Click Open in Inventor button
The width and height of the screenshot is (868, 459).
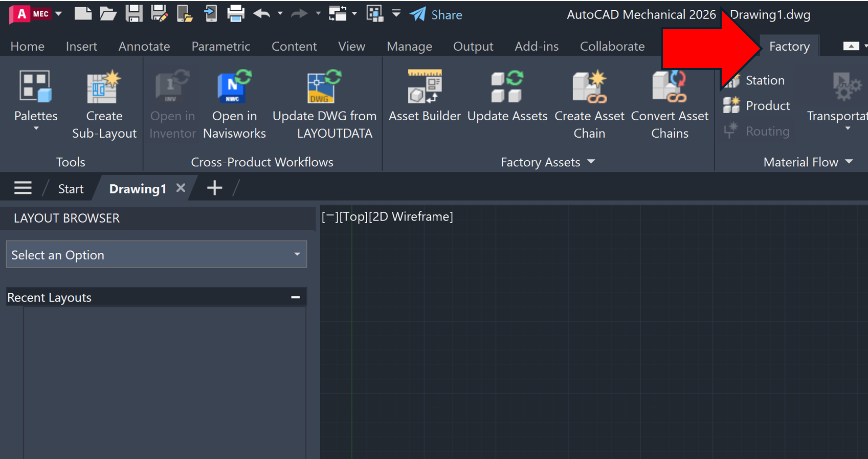click(172, 104)
